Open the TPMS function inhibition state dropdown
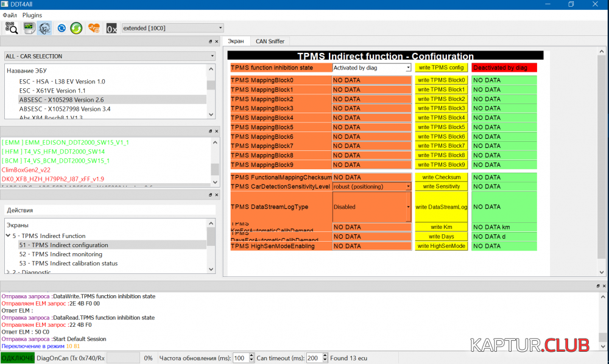 pyautogui.click(x=371, y=68)
